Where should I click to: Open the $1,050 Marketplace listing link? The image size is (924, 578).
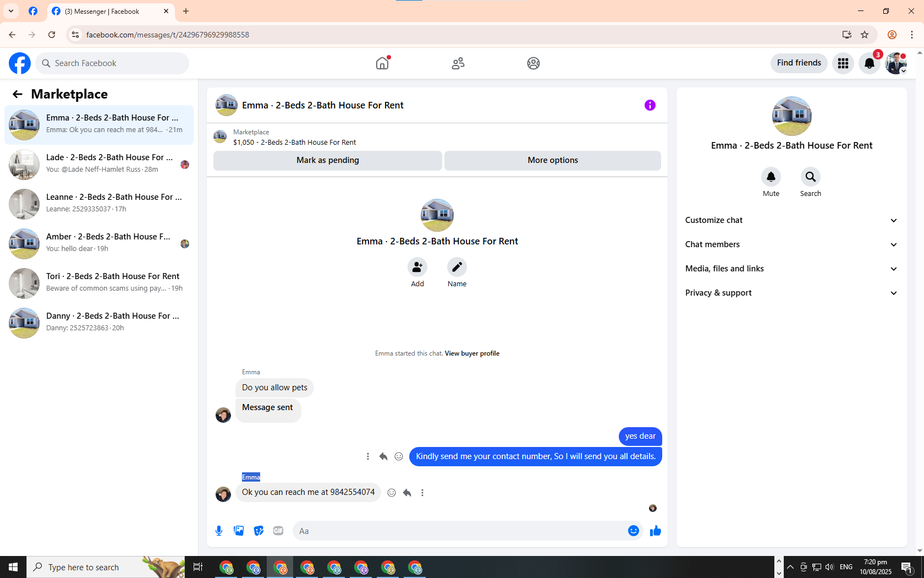pyautogui.click(x=294, y=142)
